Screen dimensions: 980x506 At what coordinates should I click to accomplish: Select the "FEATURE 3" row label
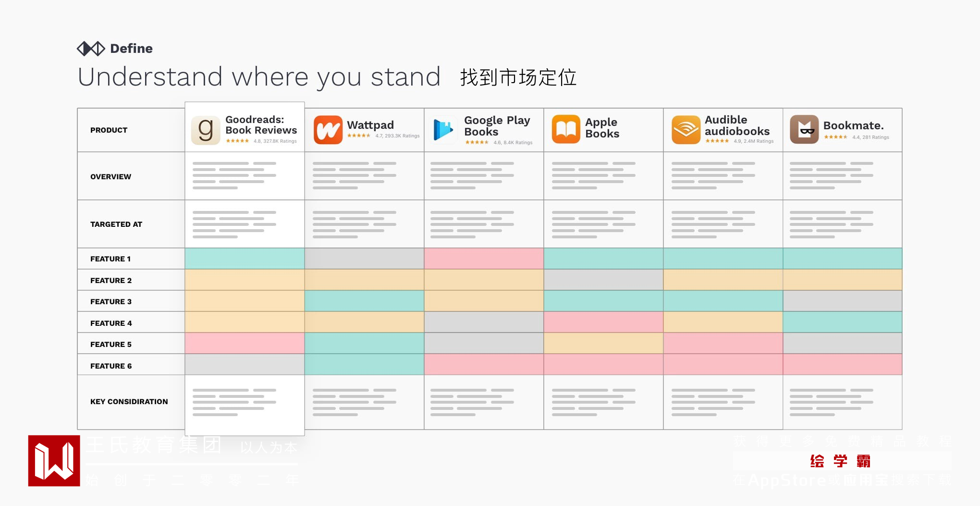(111, 302)
